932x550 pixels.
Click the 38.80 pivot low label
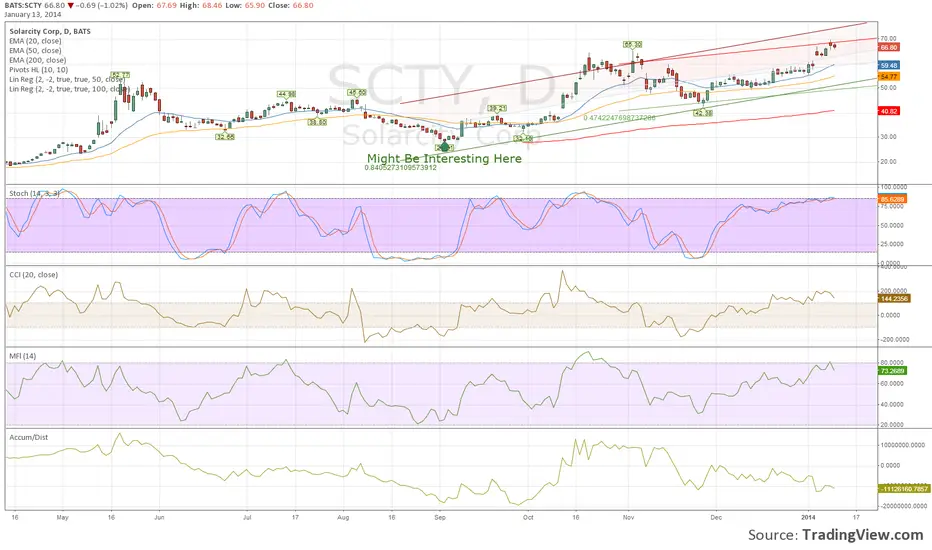pyautogui.click(x=317, y=122)
